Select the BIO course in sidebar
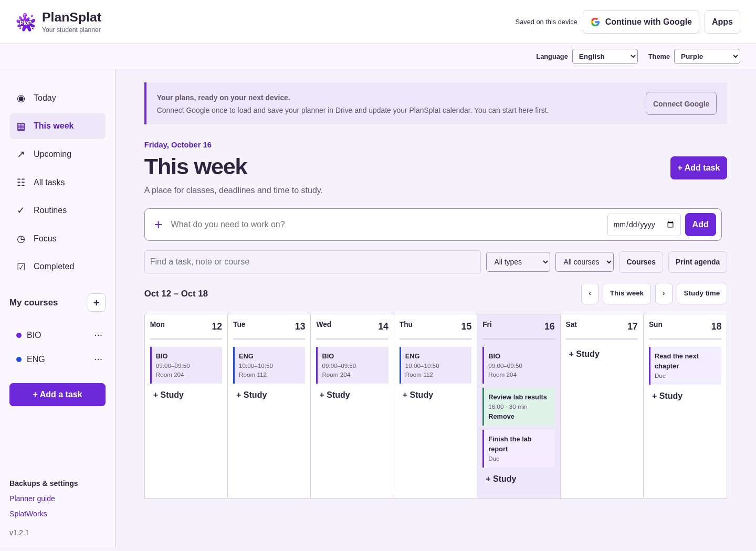The image size is (756, 551). coord(34,335)
